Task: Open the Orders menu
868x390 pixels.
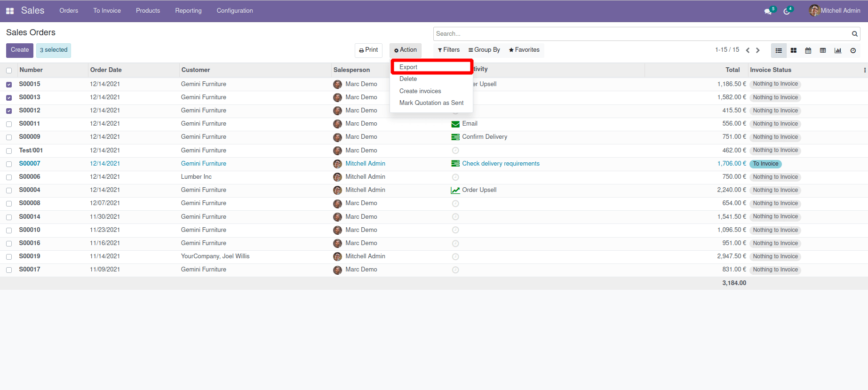Action: [69, 10]
